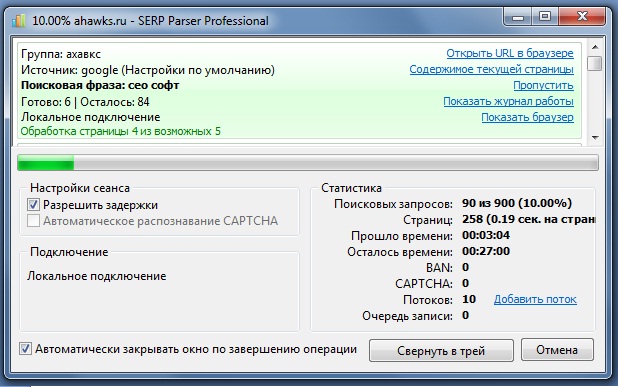Screen dimensions: 618x387
Task: Toggle the Разрешить задержки checkbox
Action: coord(34,205)
